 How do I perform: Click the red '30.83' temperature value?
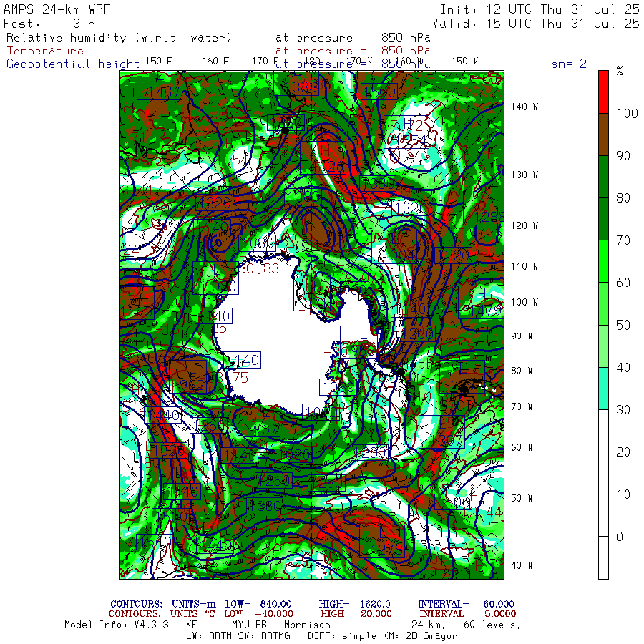(x=259, y=268)
